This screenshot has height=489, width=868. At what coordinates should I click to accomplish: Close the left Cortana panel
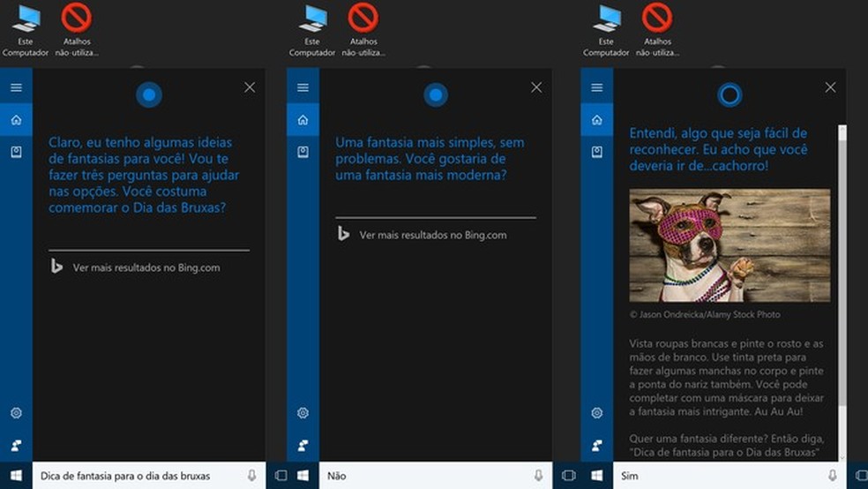pos(250,87)
